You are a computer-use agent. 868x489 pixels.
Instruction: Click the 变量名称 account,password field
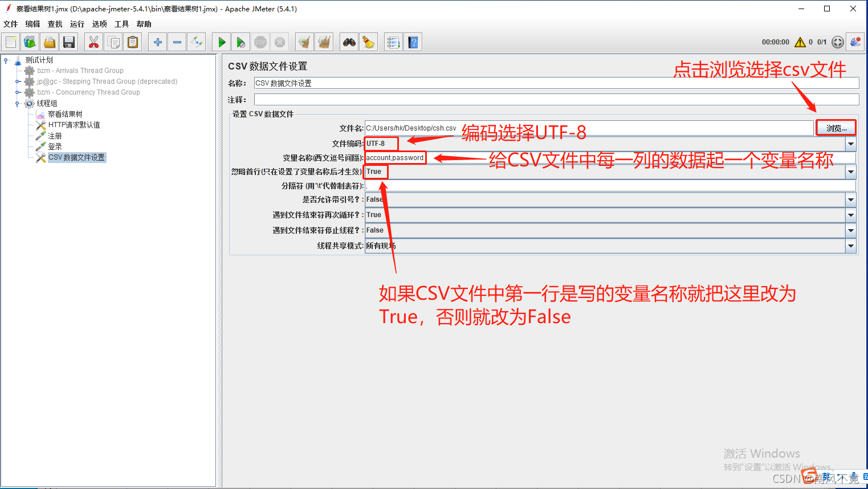click(610, 158)
